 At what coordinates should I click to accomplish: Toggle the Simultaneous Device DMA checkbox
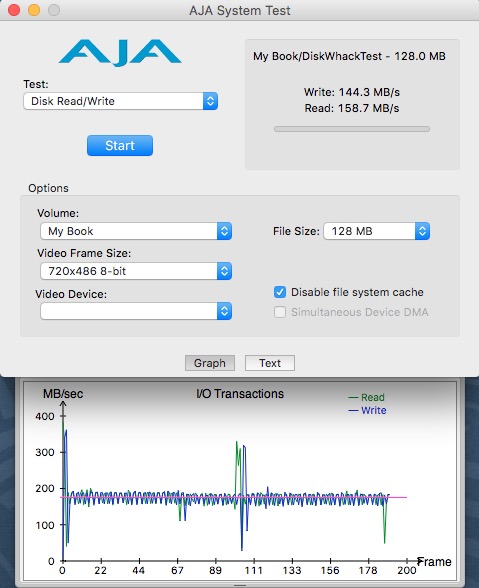point(280,312)
